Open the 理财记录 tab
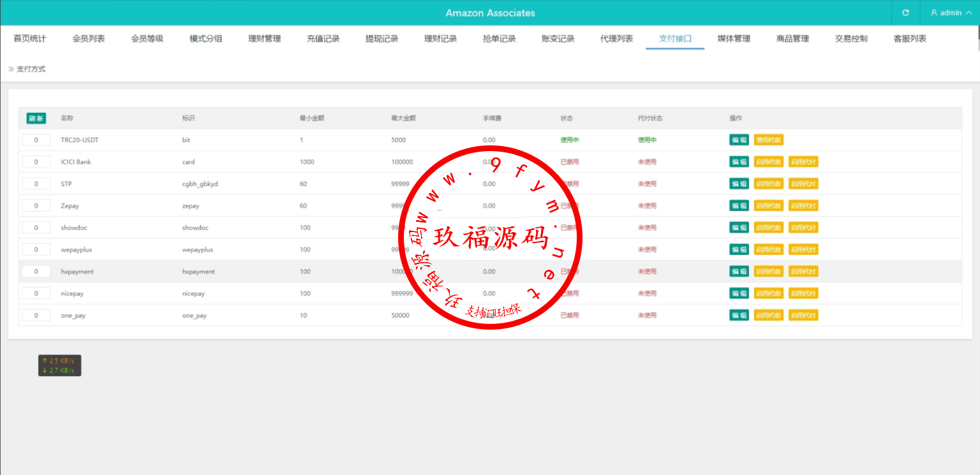This screenshot has height=475, width=980. click(441, 39)
